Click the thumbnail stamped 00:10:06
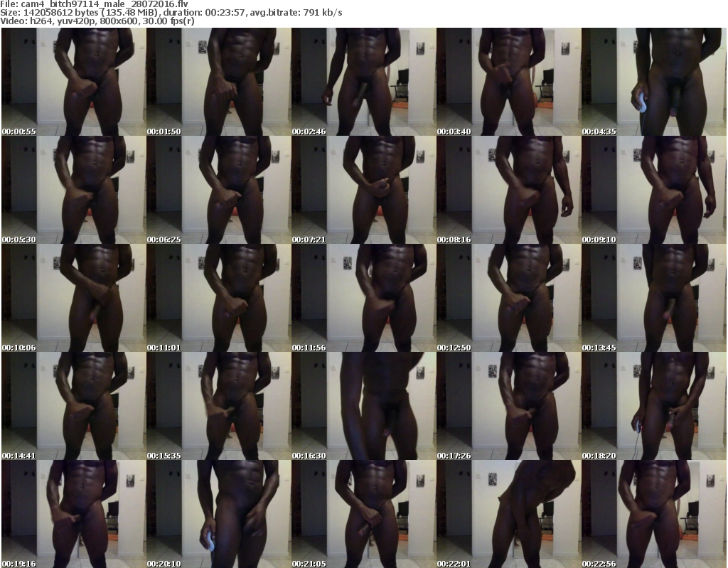The image size is (728, 568). tap(73, 298)
